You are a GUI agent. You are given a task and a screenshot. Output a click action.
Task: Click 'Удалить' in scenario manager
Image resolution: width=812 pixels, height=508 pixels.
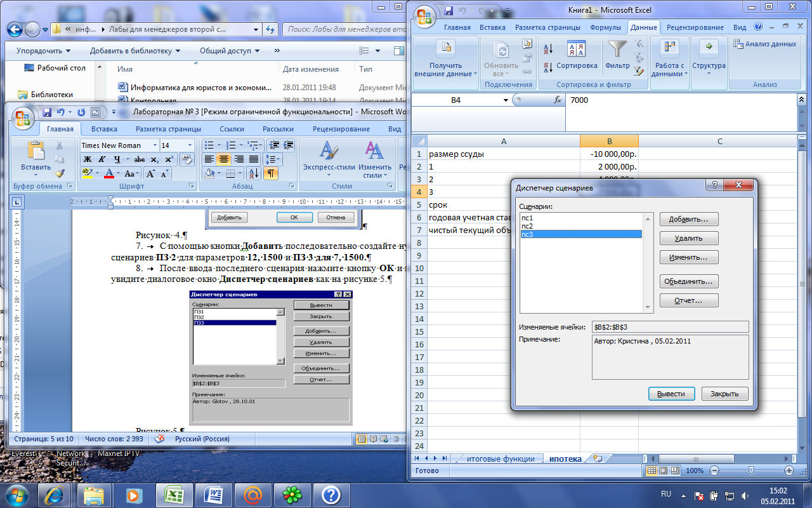(x=689, y=238)
